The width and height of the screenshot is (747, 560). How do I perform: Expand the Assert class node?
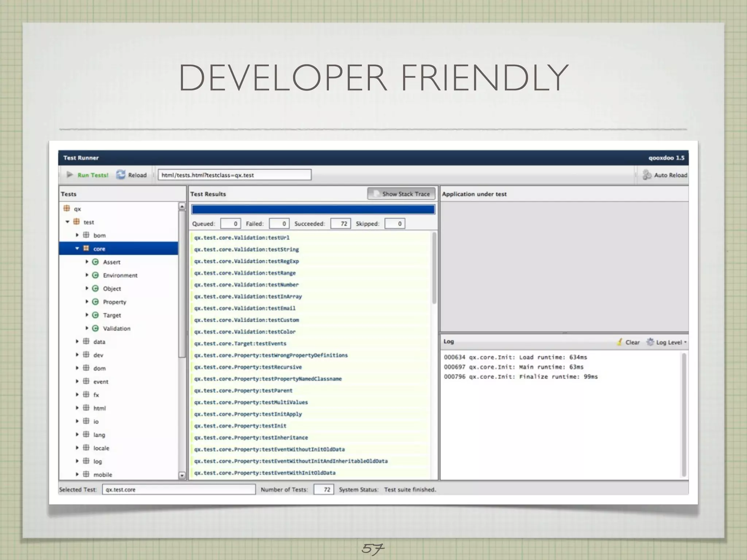pyautogui.click(x=87, y=262)
